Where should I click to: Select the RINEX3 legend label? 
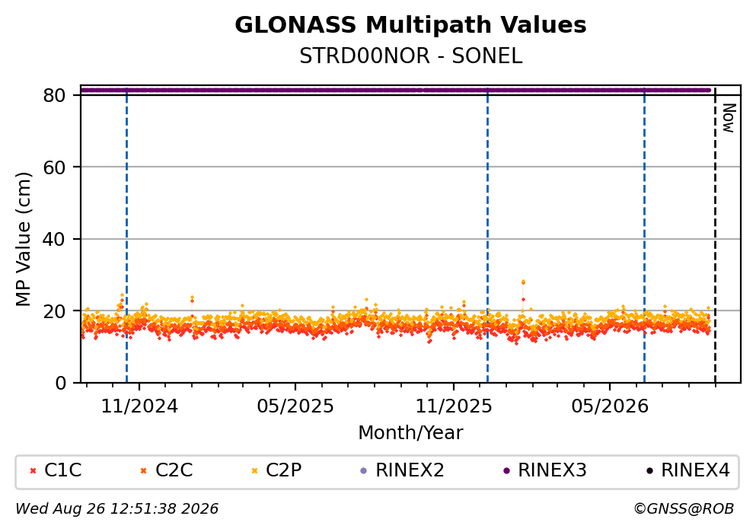552,470
